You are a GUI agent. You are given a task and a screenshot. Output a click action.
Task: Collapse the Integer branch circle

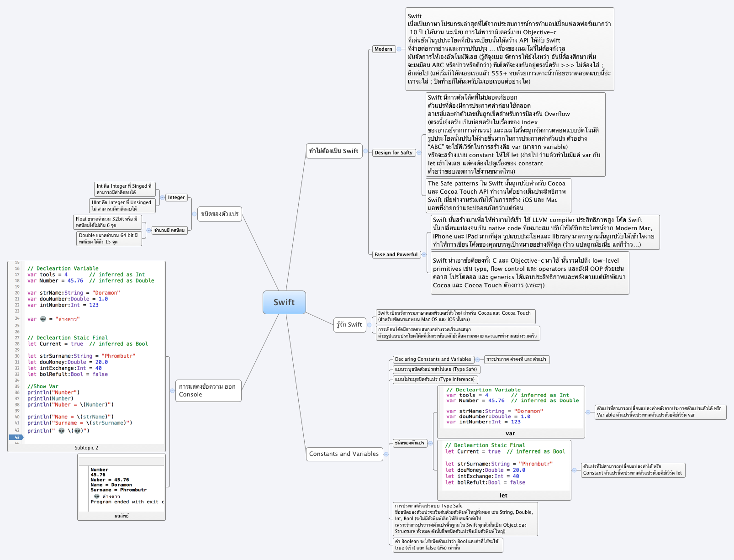162,197
